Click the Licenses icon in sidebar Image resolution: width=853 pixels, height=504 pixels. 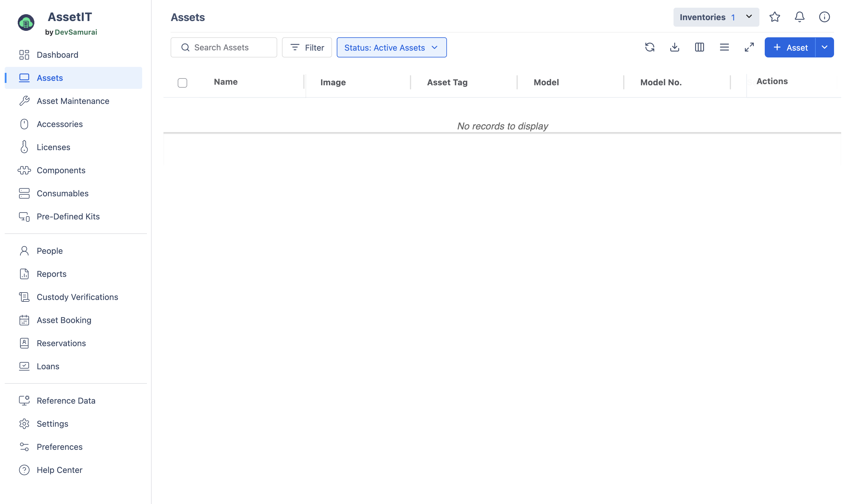coord(24,147)
